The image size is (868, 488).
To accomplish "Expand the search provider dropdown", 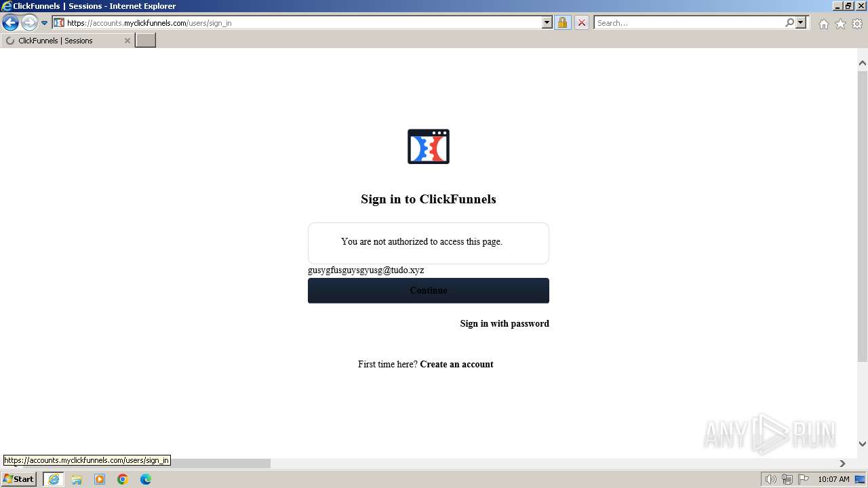I will pyautogui.click(x=801, y=22).
